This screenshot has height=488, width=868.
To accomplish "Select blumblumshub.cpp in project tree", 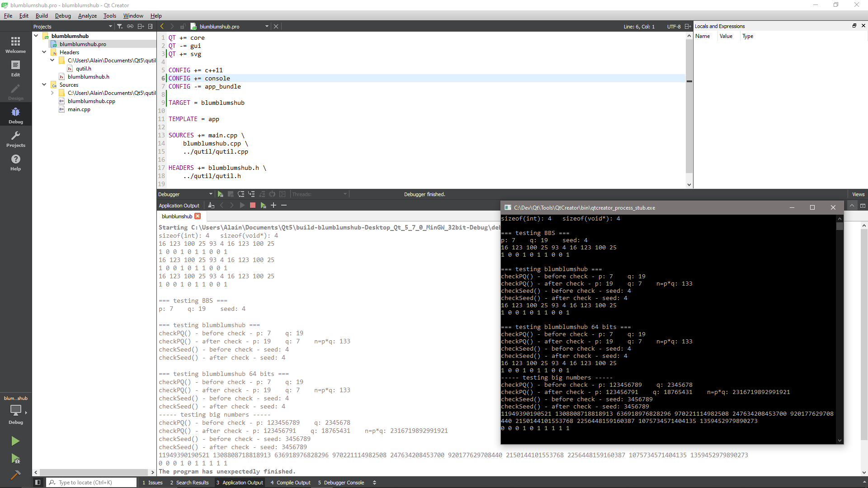I will 91,101.
